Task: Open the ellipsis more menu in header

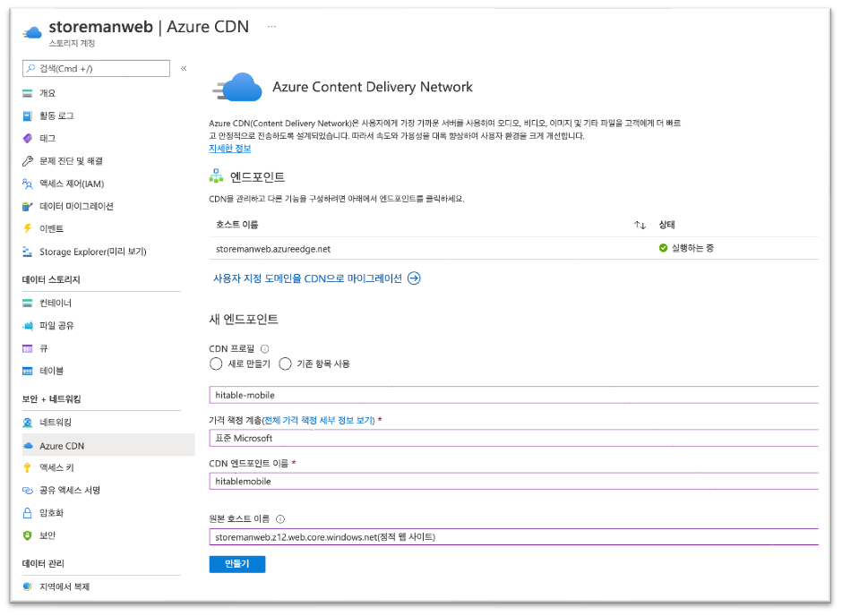Action: click(271, 26)
